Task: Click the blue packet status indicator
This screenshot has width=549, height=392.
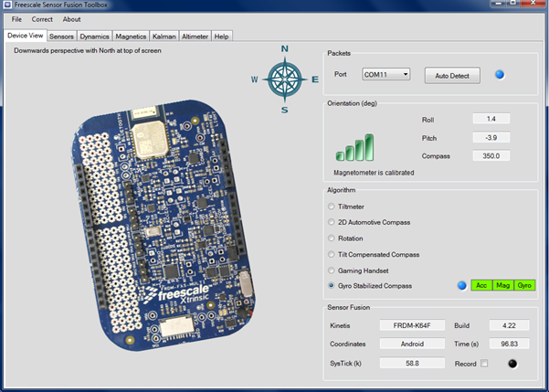Action: [500, 75]
